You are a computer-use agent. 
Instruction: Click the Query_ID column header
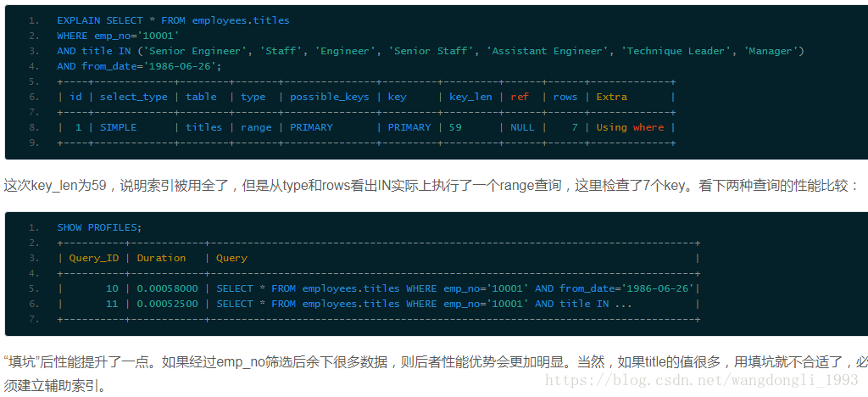(x=93, y=258)
